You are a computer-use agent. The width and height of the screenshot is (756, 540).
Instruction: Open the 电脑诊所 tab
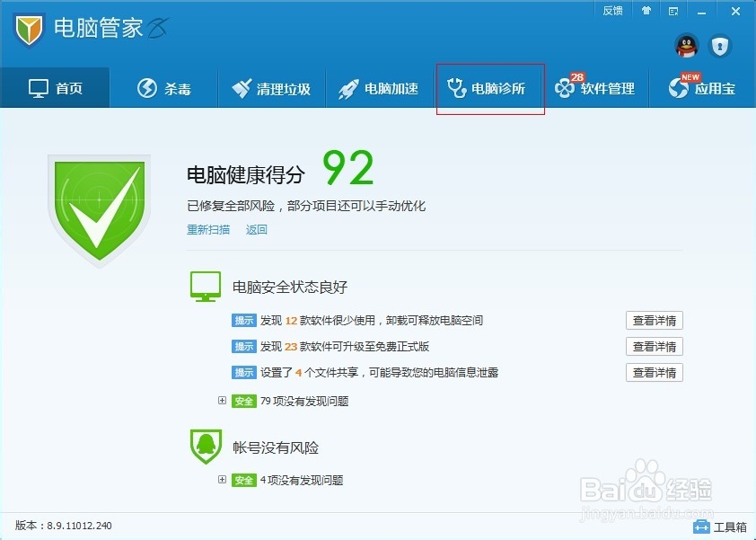pos(487,88)
